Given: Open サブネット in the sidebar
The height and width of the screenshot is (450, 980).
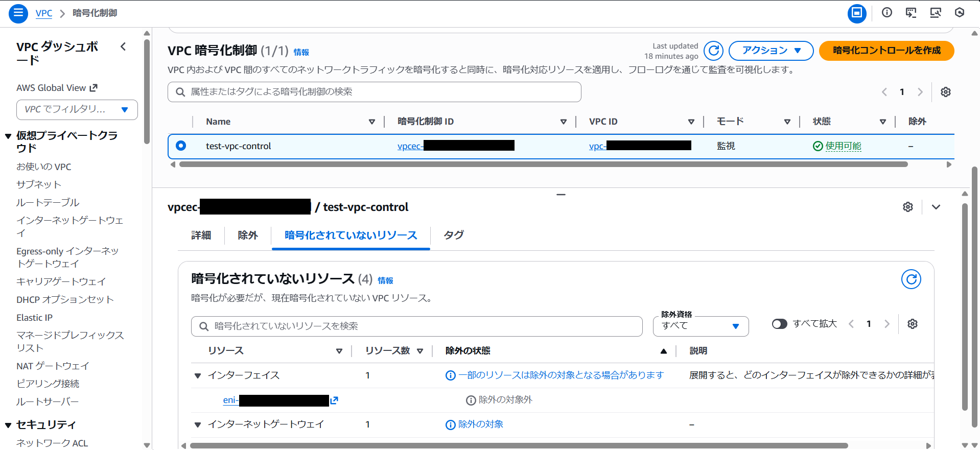Looking at the screenshot, I should point(39,184).
